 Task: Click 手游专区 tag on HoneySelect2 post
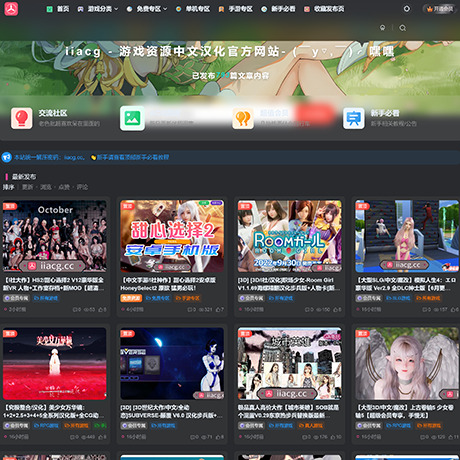pos(187,298)
